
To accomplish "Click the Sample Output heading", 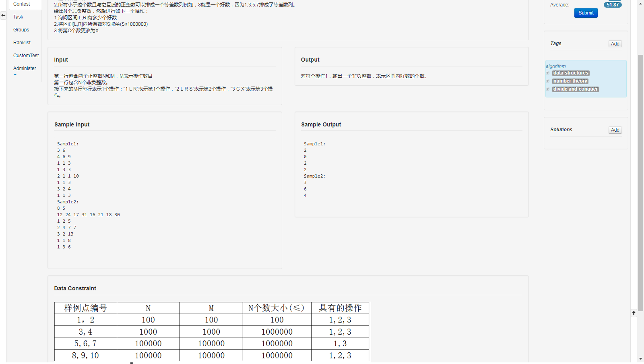I will point(321,124).
